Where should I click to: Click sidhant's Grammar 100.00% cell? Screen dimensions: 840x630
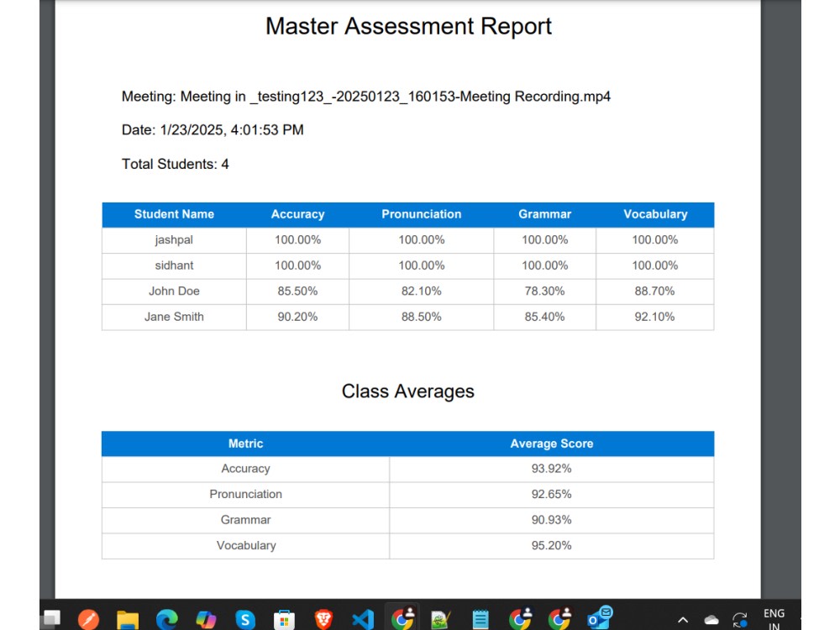545,265
